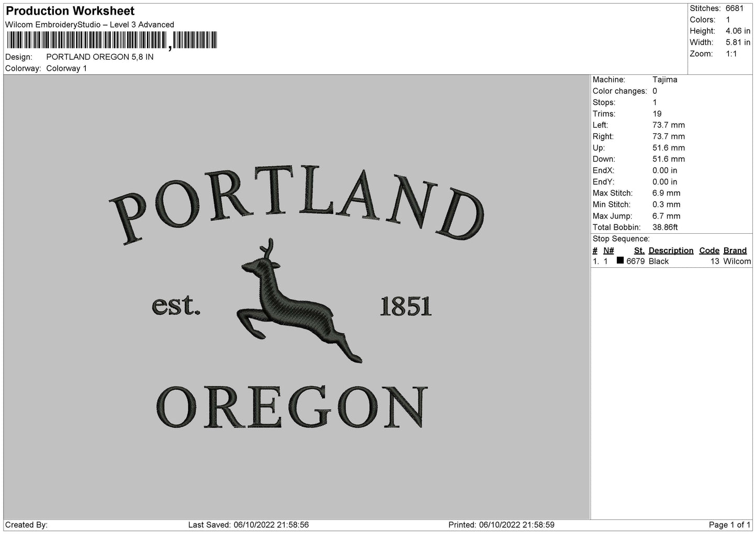
Task: Select the Color changes value 0
Action: [x=655, y=91]
